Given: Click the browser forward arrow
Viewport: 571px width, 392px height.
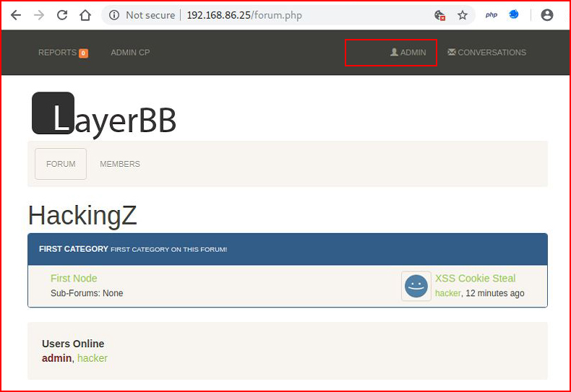Looking at the screenshot, I should [x=39, y=15].
